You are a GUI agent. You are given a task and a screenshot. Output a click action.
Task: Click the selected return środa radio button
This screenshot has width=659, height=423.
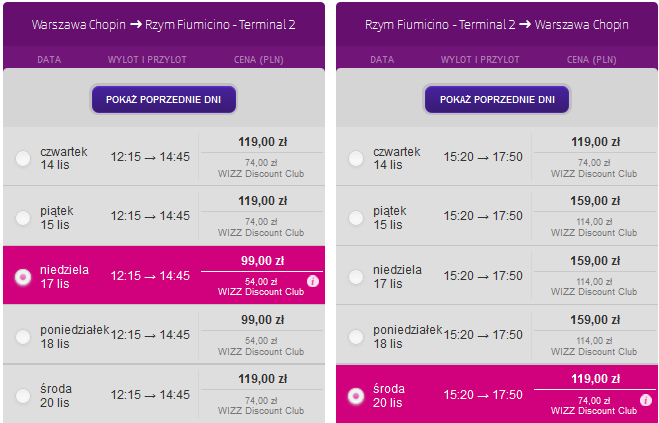[356, 396]
